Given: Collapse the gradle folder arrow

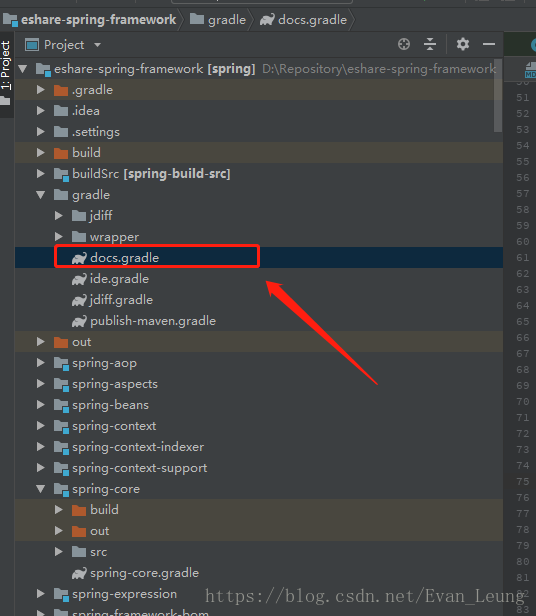Looking at the screenshot, I should [x=40, y=195].
